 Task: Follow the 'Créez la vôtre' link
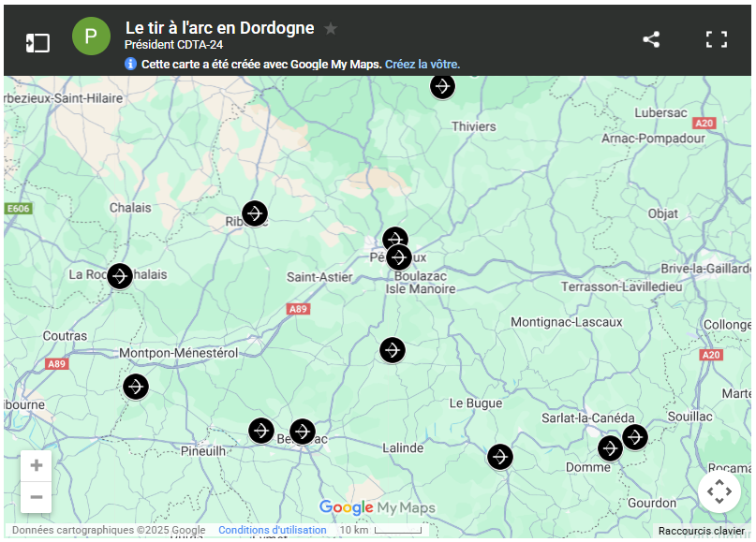click(422, 65)
